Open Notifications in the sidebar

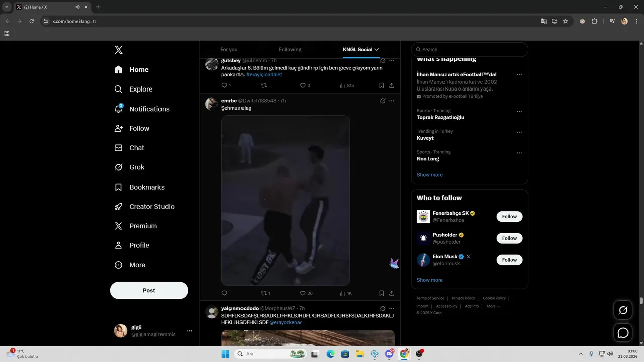click(141, 109)
